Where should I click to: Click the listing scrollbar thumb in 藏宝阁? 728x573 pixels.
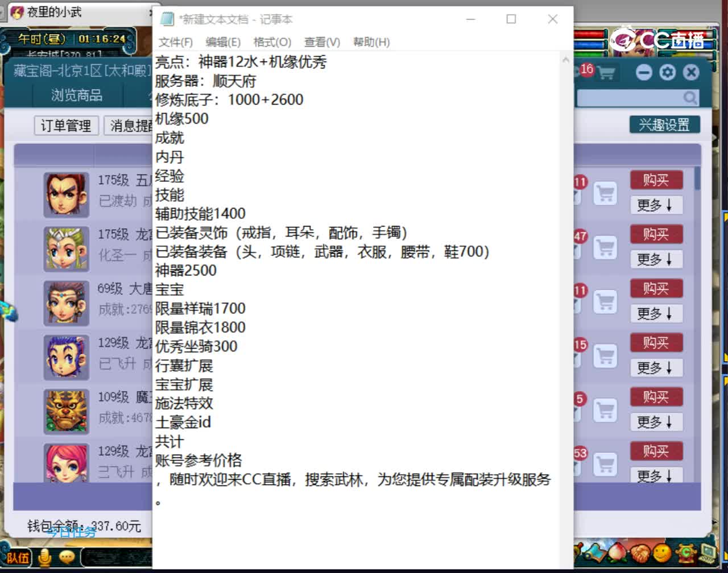click(697, 178)
